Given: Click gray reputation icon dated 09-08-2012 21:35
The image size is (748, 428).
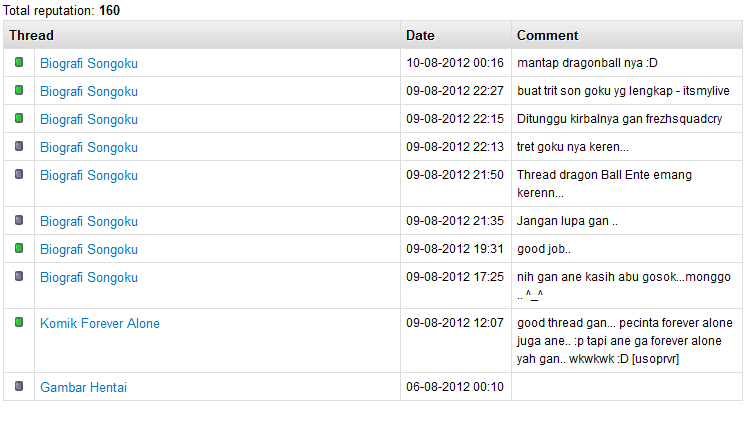Looking at the screenshot, I should [x=19, y=220].
